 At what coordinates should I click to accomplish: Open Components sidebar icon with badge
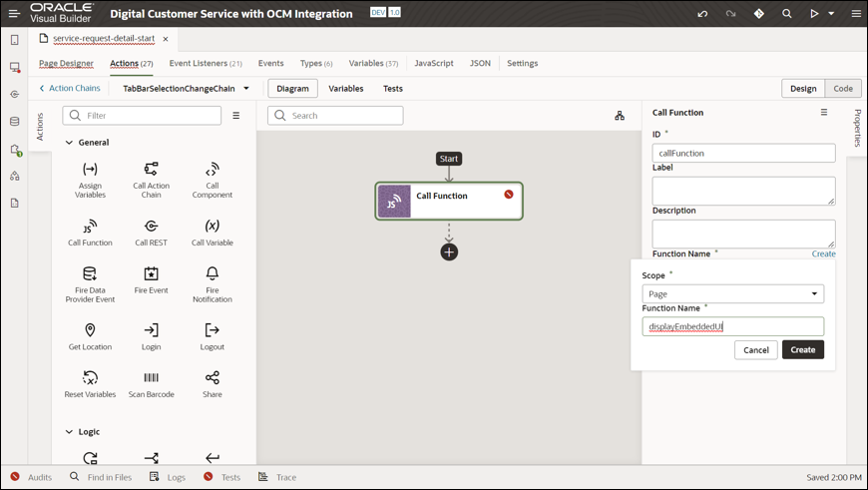(16, 150)
